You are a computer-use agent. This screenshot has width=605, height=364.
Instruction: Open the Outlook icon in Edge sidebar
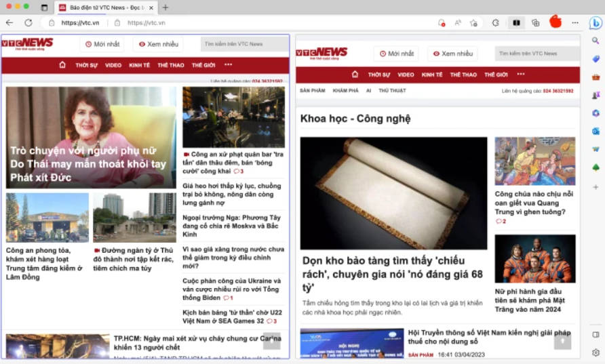(x=596, y=131)
